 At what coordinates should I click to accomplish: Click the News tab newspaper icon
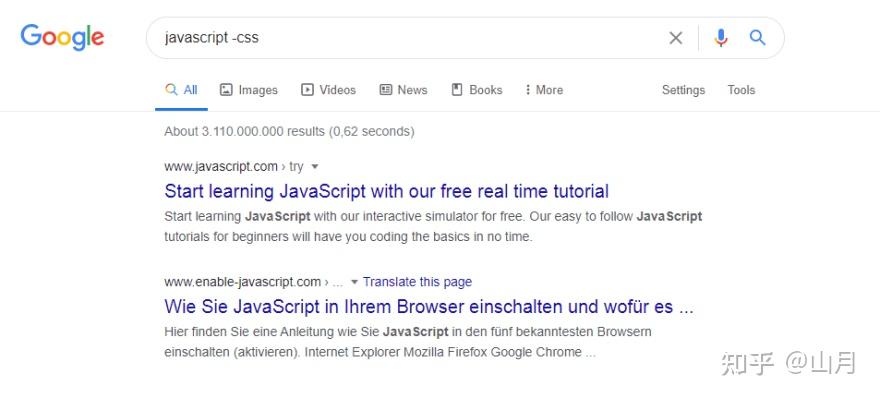[386, 90]
